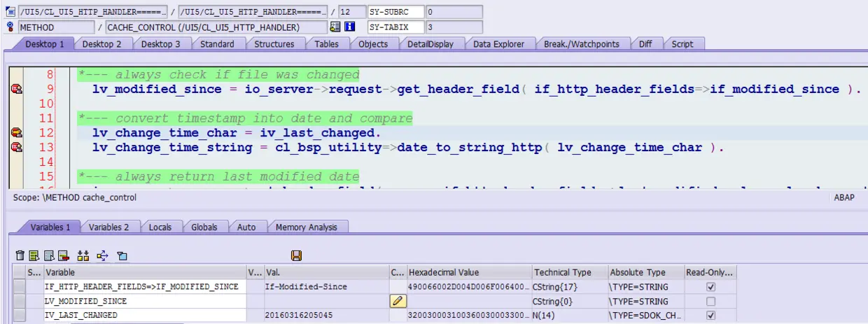
Task: Click the orange save diskette icon
Action: tap(296, 256)
